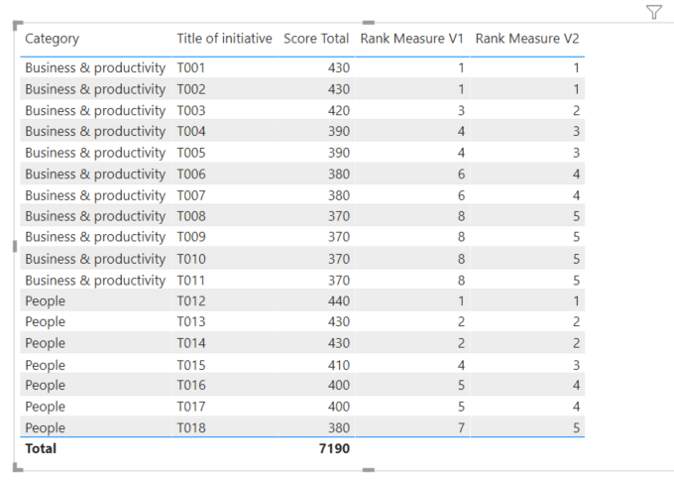Select the T001 title cell
674x483 pixels.
click(x=191, y=68)
